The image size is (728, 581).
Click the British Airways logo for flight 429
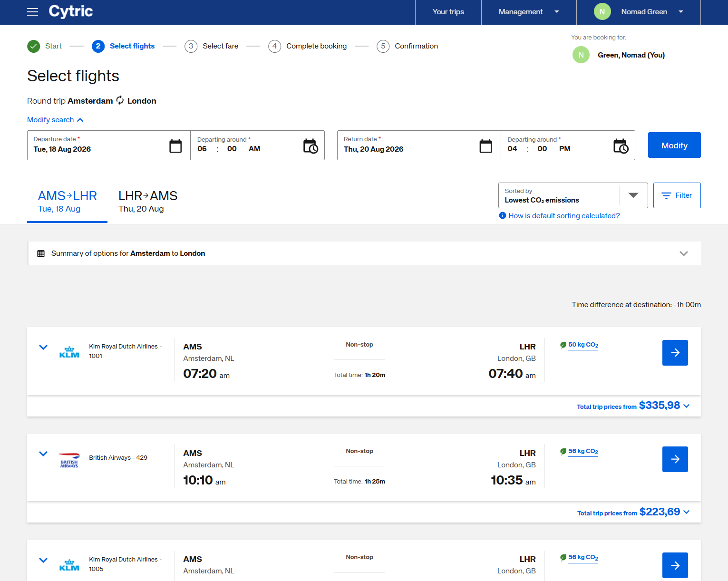(x=69, y=460)
